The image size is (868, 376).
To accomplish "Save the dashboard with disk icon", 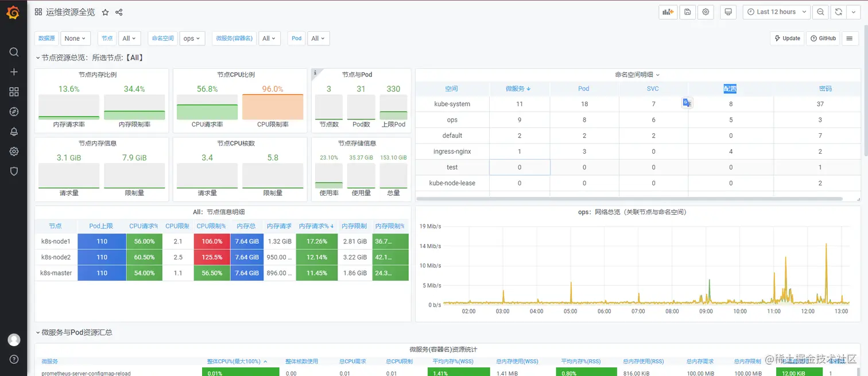I will (687, 12).
